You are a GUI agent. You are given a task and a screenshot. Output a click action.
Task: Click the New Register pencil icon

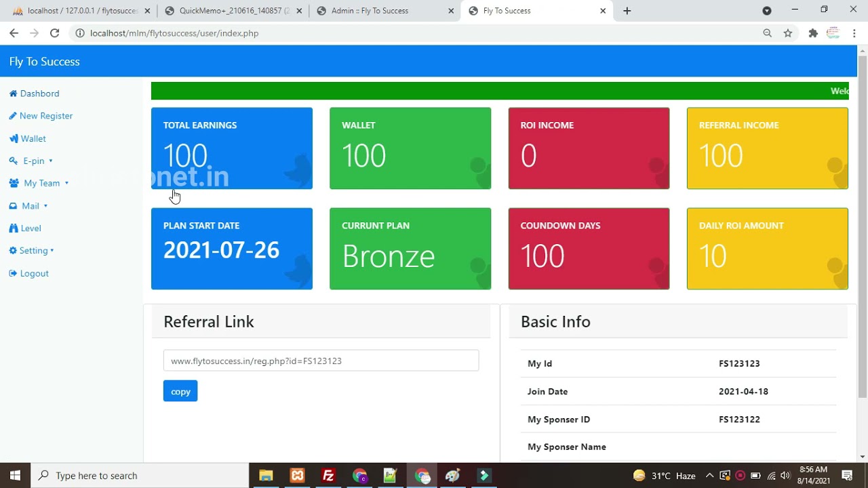(13, 116)
